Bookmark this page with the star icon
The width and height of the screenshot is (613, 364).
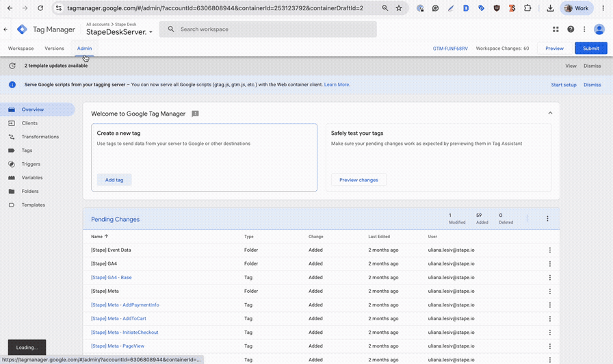(x=399, y=8)
